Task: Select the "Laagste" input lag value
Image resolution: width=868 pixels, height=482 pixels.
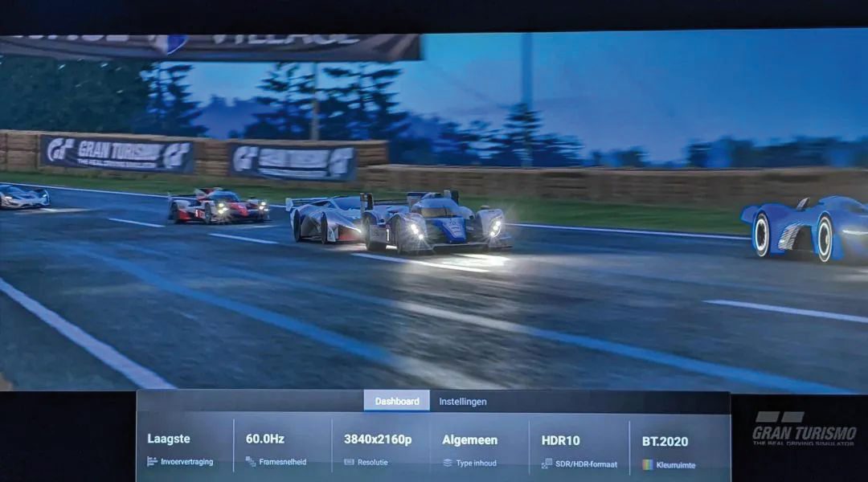Action: [168, 439]
